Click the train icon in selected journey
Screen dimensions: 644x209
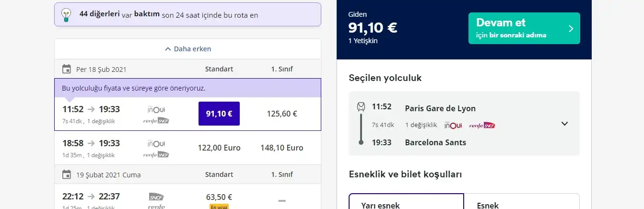click(x=361, y=107)
